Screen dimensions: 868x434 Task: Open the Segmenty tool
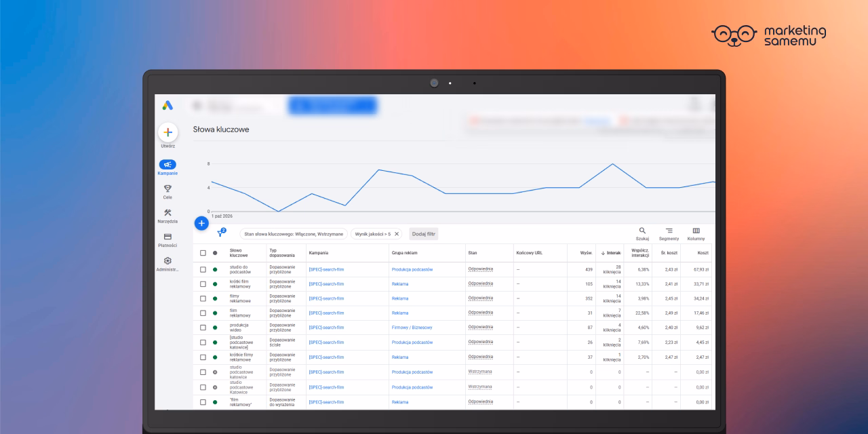(x=669, y=234)
